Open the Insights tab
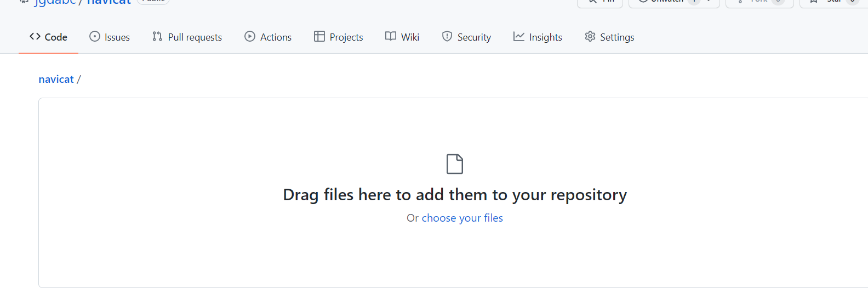The width and height of the screenshot is (868, 299). [538, 37]
